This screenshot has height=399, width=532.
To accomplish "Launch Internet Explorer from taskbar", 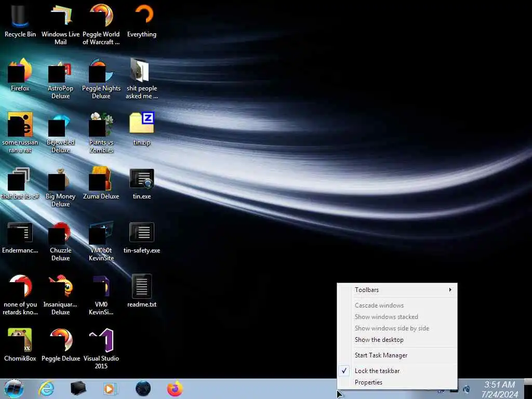I will point(46,389).
